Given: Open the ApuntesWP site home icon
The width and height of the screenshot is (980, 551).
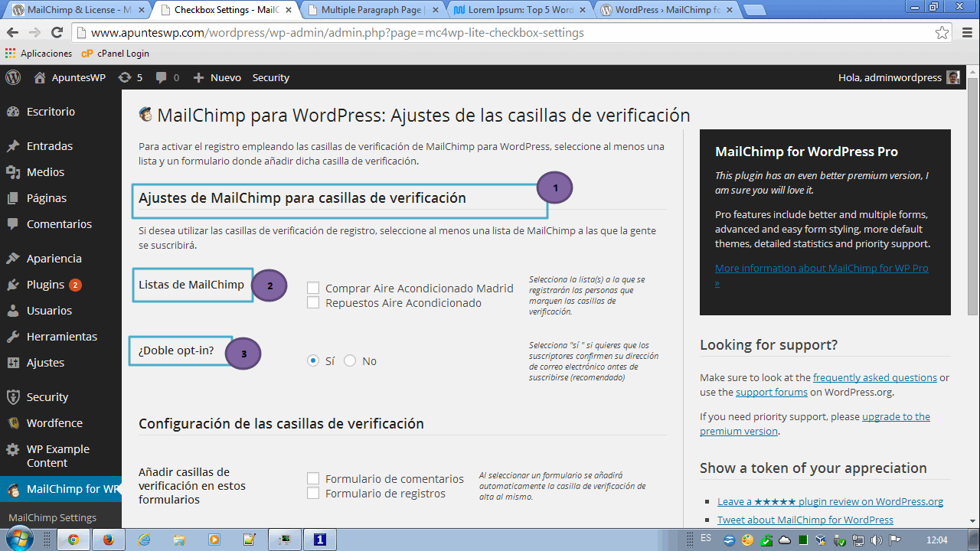Looking at the screenshot, I should [x=40, y=77].
